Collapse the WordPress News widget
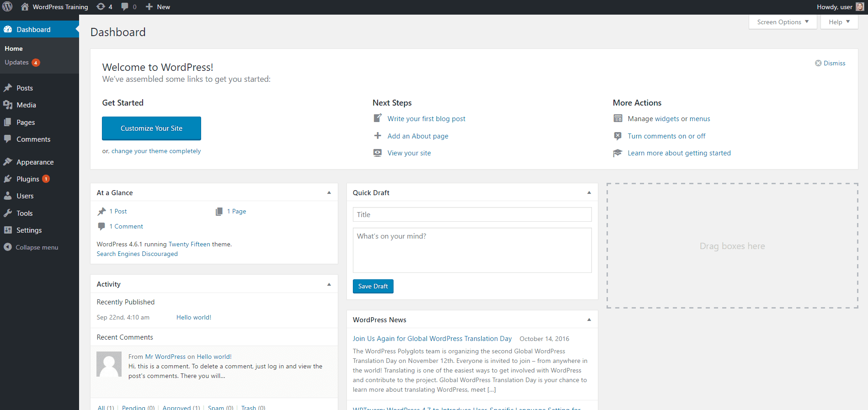The width and height of the screenshot is (868, 410). click(589, 320)
